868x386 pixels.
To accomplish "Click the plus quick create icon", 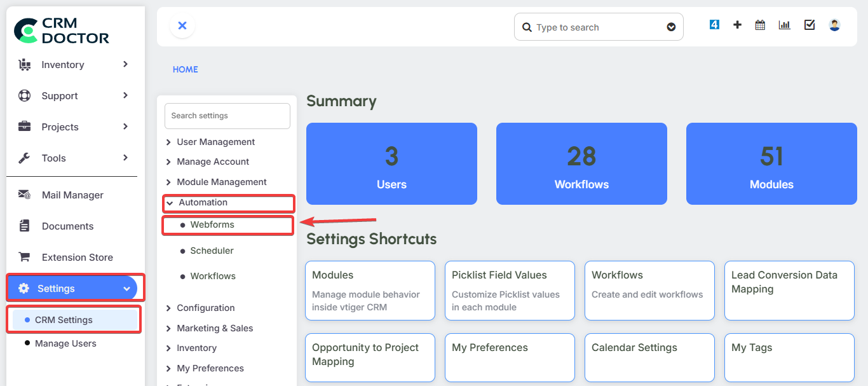I will click(x=737, y=25).
